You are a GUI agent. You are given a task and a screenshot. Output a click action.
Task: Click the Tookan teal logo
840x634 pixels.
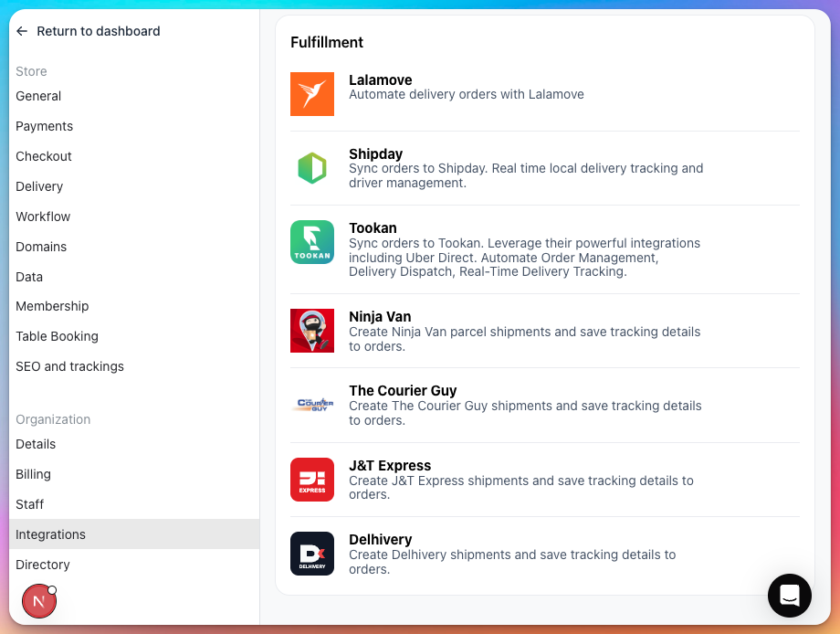point(311,242)
